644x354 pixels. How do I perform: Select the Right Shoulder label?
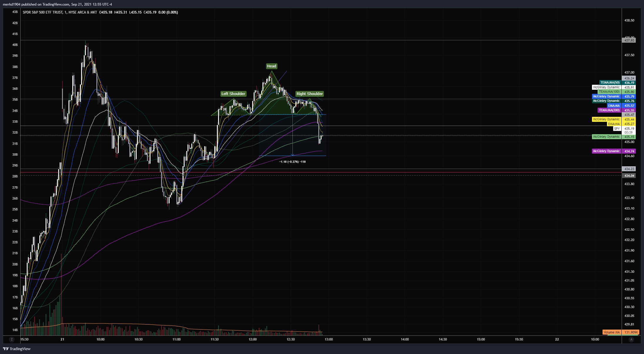pyautogui.click(x=310, y=94)
